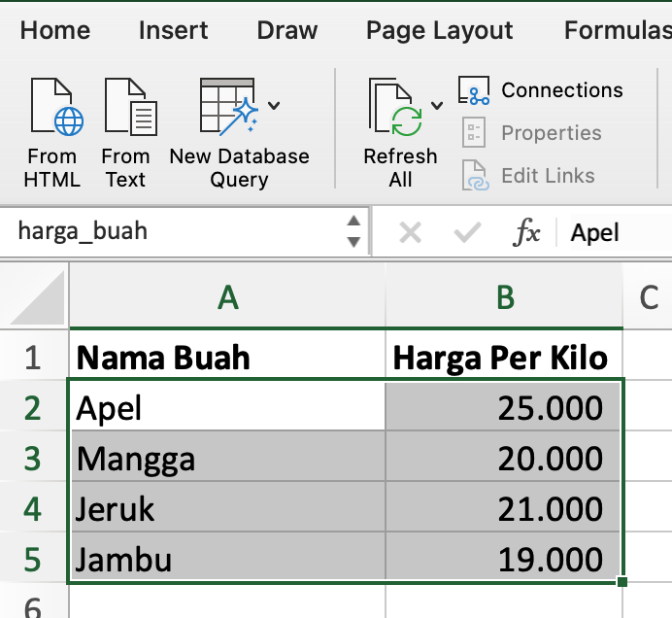Click the Refresh All icon
The height and width of the screenshot is (618, 672).
pyautogui.click(x=395, y=109)
